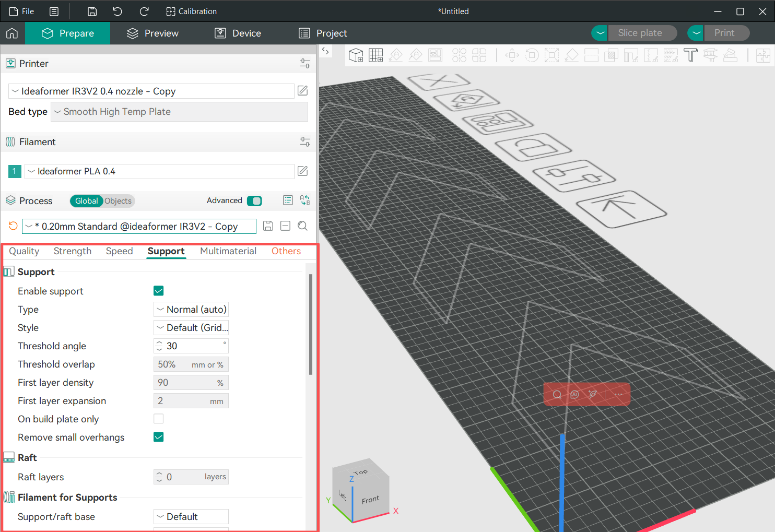Viewport: 775px width, 532px height.
Task: Select the Text shape tool
Action: (x=690, y=55)
